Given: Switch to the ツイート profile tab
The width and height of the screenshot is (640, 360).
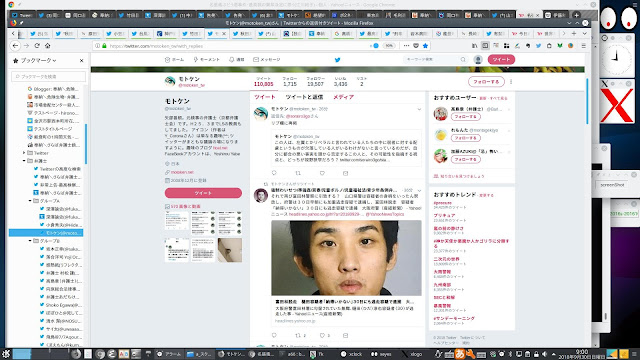Looking at the screenshot, I should (264, 97).
